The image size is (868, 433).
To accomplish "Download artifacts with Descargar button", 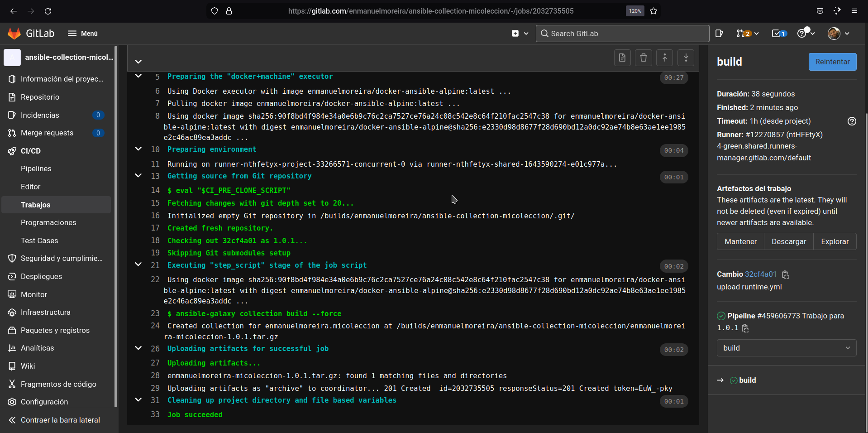I will point(789,241).
